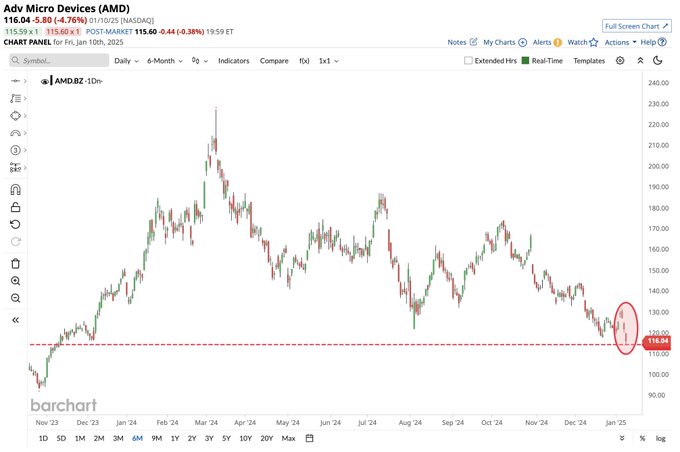
Task: Select the 1D range tab
Action: point(43,438)
